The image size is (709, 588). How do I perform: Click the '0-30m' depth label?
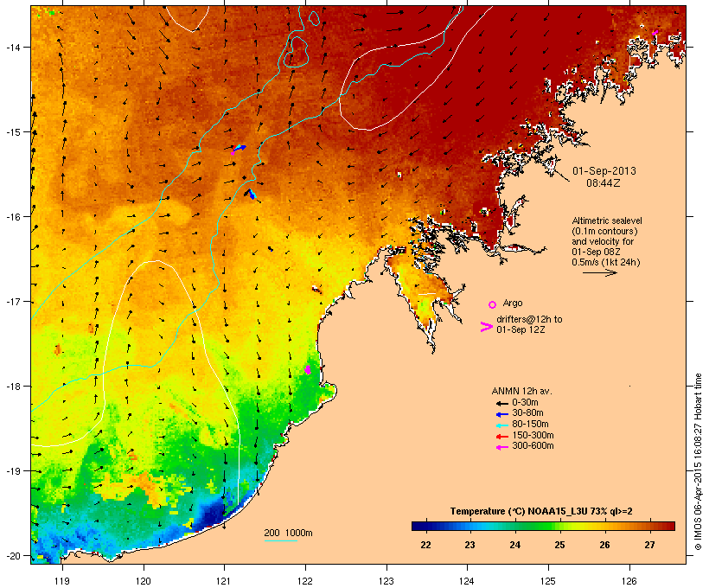(x=525, y=403)
